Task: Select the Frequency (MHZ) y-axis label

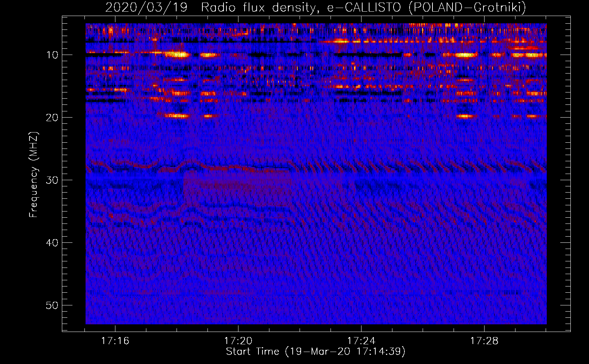Action: point(33,175)
